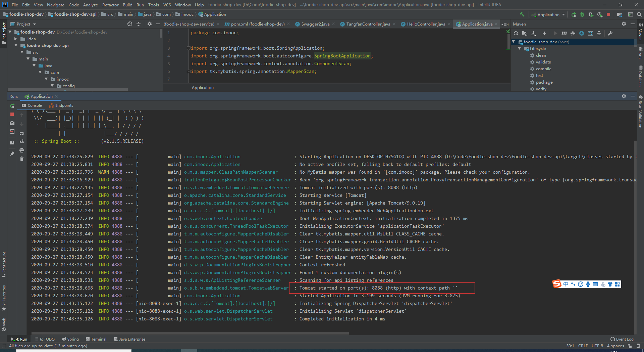Open the Application run configuration dropdown
Viewport: 644px width, 352px height.
548,14
